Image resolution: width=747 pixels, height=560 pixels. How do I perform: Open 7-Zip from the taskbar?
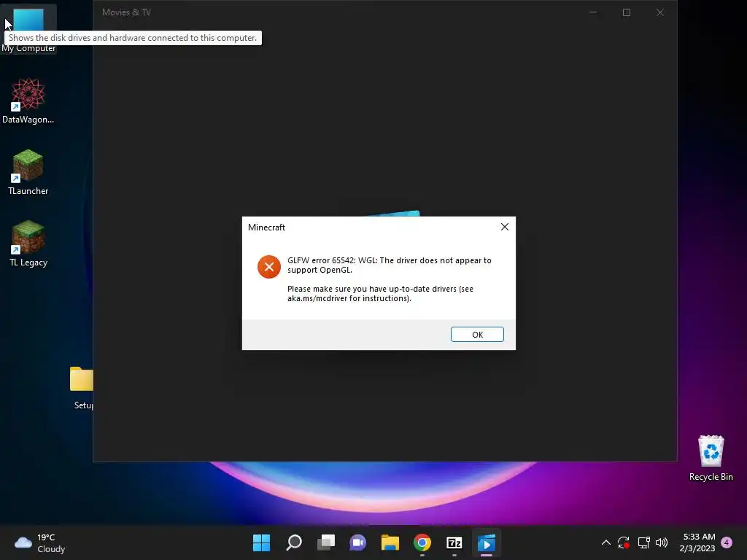[454, 542]
